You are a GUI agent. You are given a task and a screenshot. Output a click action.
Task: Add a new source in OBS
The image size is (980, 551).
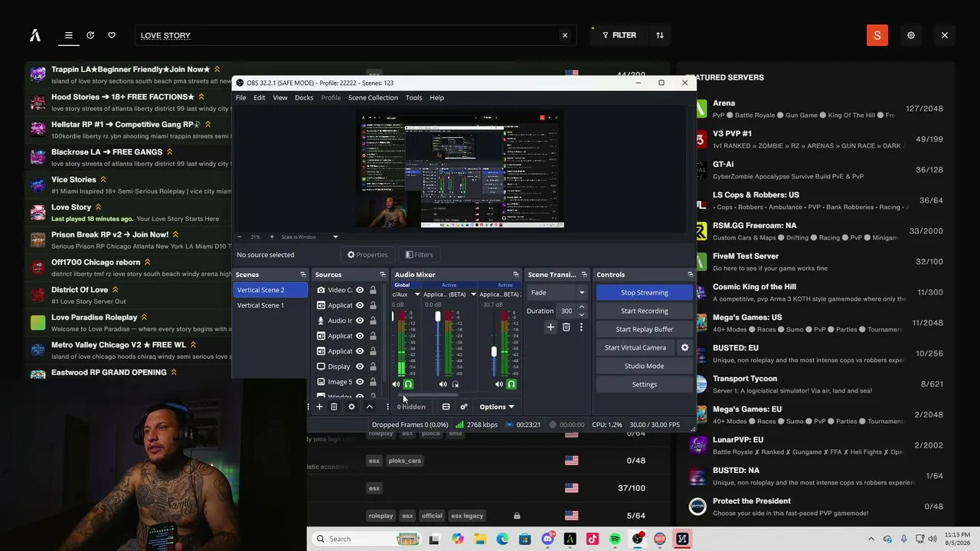pos(319,406)
